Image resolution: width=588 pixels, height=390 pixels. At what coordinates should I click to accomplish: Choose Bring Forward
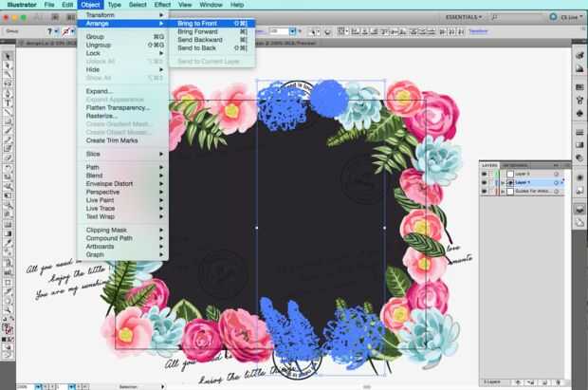coord(212,31)
